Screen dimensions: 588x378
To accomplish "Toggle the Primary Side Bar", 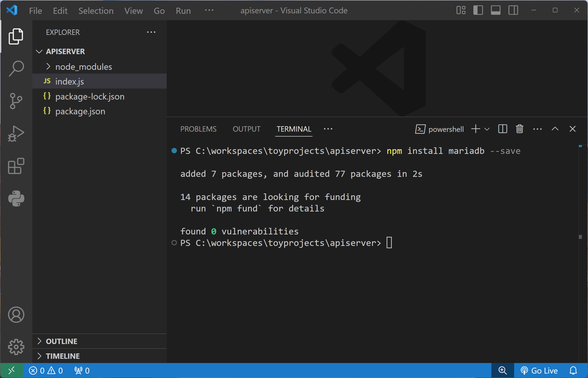I will [478, 10].
